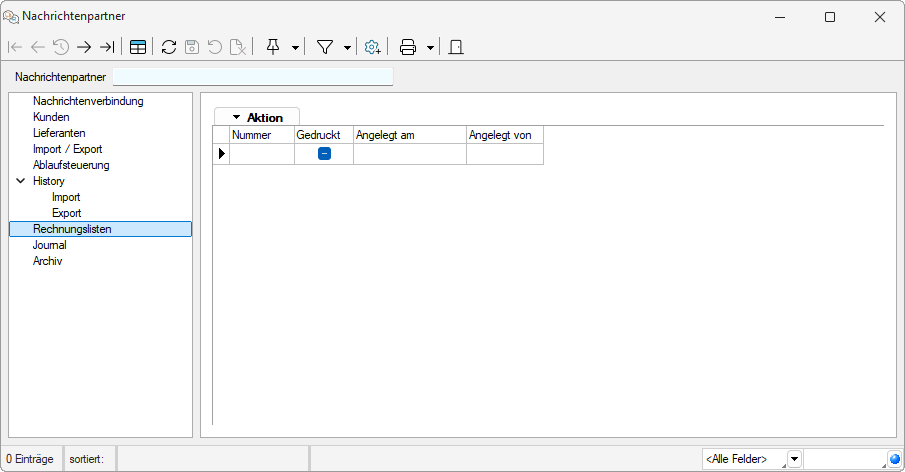Go to the next record arrow
Viewport: 905px width, 472px height.
[84, 47]
